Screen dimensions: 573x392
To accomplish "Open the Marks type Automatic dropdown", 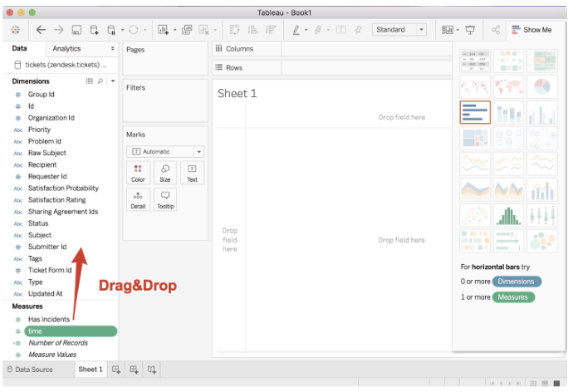I will pyautogui.click(x=164, y=151).
